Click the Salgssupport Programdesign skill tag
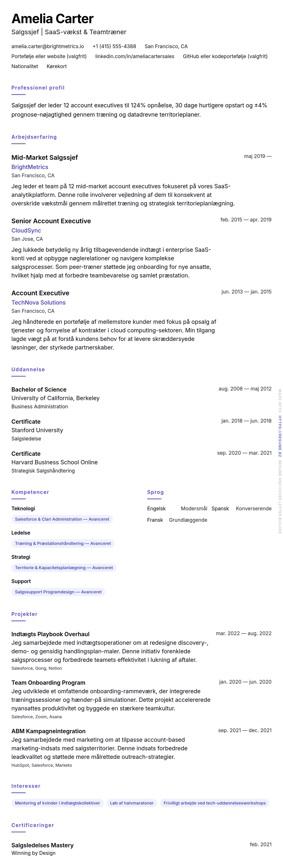Image resolution: width=283 pixels, height=868 pixels. (x=58, y=592)
